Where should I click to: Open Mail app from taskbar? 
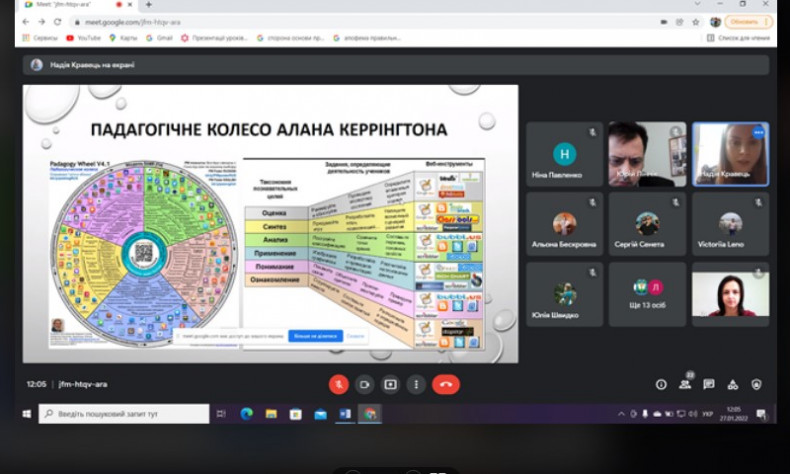[x=320, y=414]
